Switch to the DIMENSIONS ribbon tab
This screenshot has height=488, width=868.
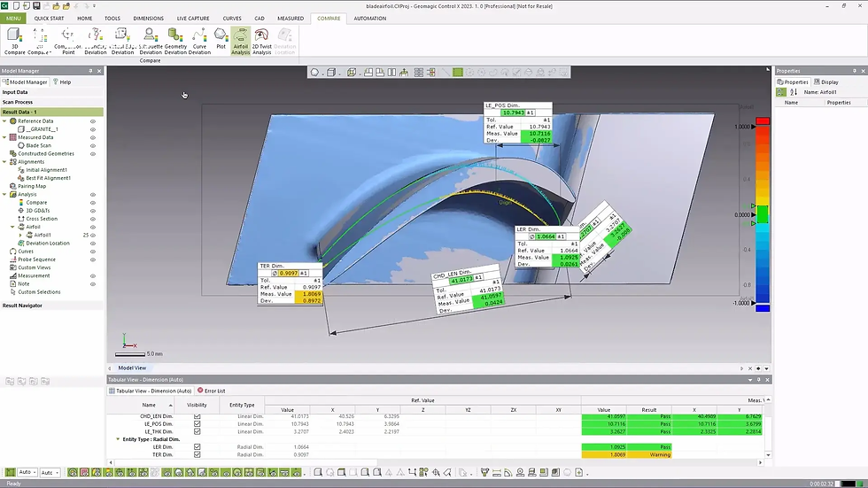(x=149, y=19)
